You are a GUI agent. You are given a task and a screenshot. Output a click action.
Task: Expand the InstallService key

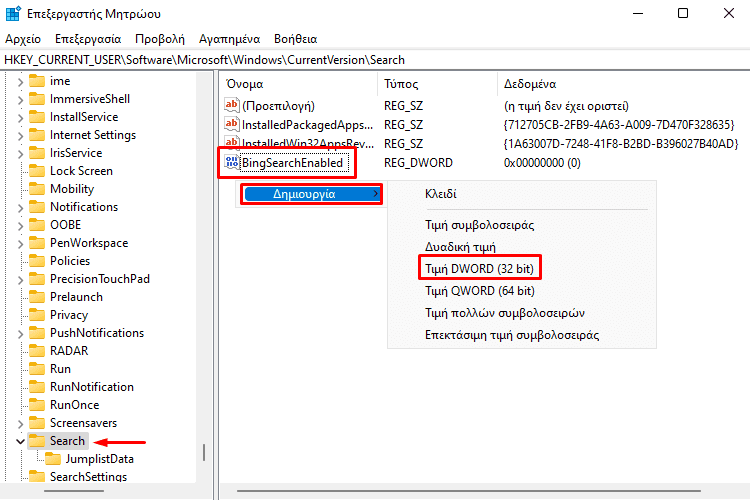(x=20, y=118)
